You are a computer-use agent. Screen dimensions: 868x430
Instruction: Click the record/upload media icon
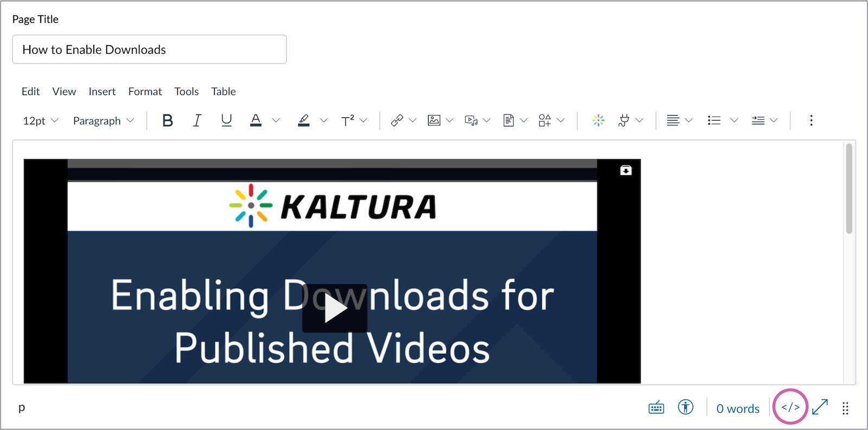coord(471,121)
